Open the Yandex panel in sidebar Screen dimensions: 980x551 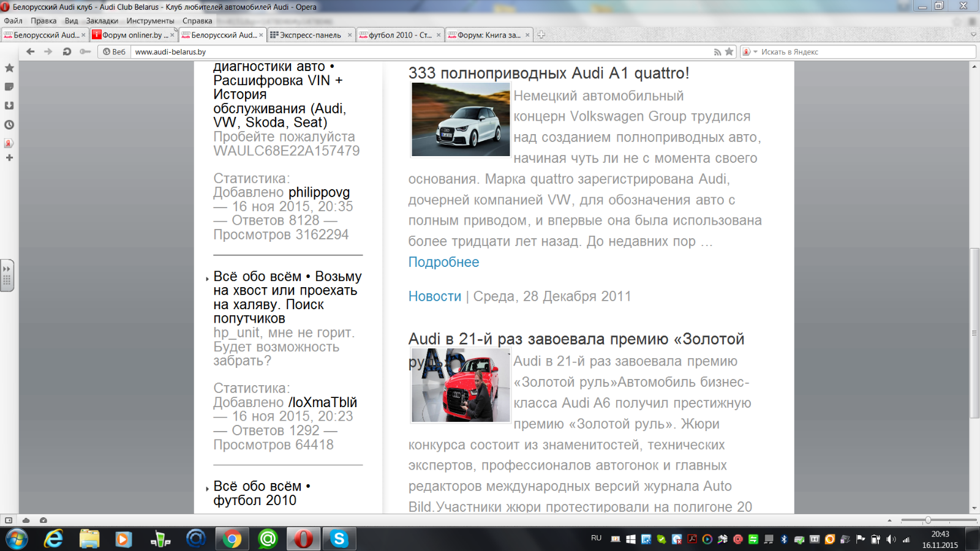tap(9, 143)
